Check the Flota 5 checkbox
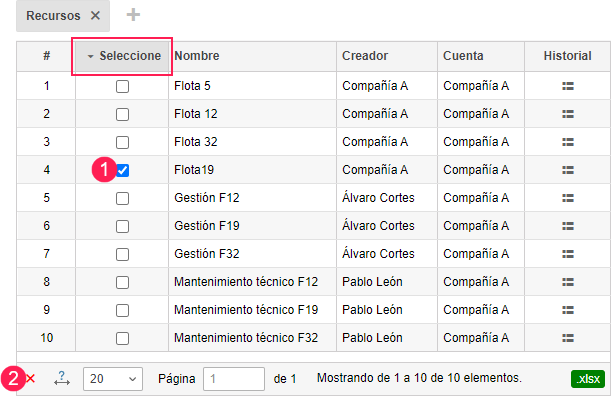Image resolution: width=611 pixels, height=396 pixels. (x=122, y=86)
